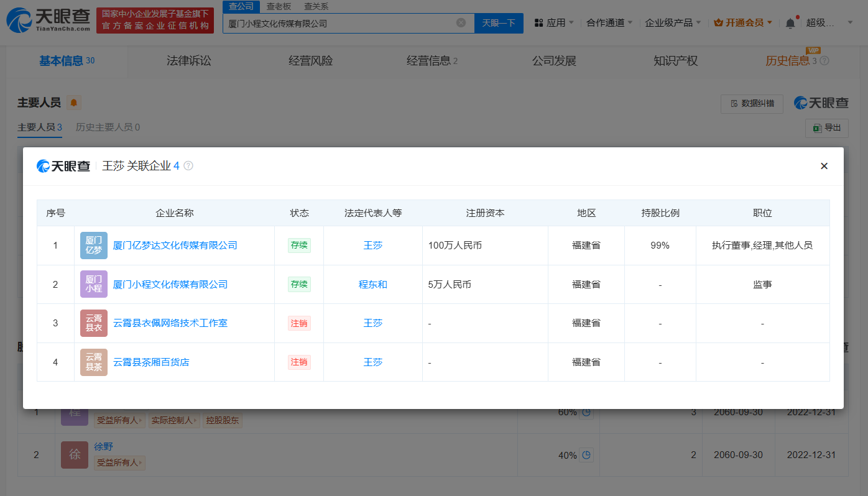Switch to the 法律诉讼 tab
The width and height of the screenshot is (868, 496).
188,61
